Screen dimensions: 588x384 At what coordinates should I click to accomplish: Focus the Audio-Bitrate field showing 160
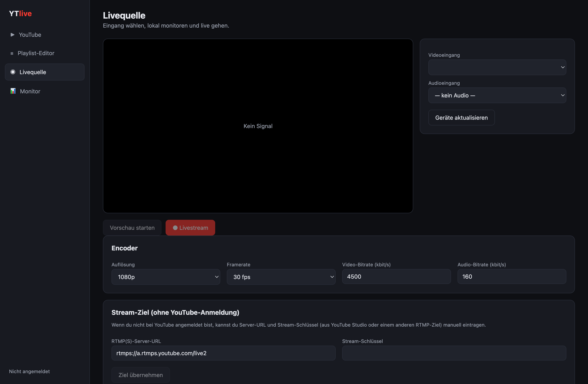coord(512,277)
